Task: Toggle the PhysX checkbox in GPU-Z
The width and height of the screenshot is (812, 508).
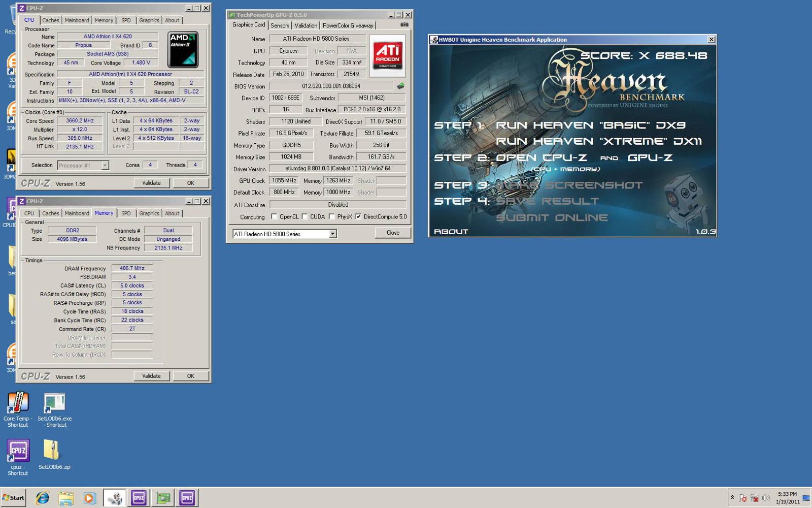Action: (331, 217)
